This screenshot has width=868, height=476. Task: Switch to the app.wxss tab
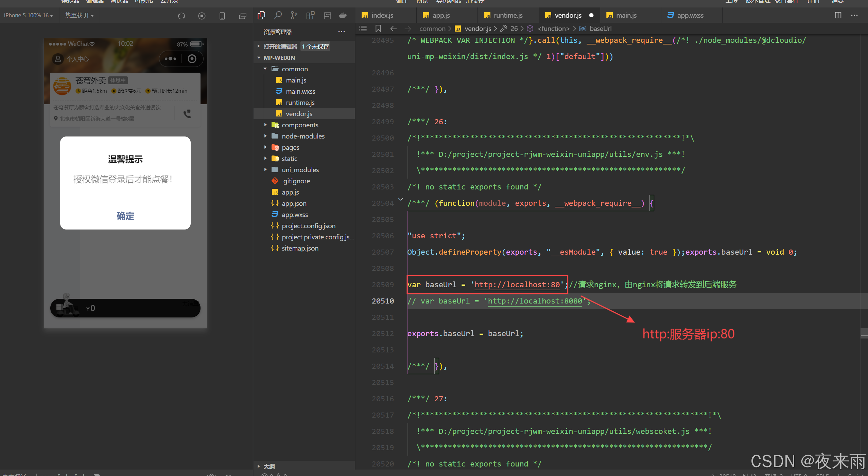coord(690,15)
